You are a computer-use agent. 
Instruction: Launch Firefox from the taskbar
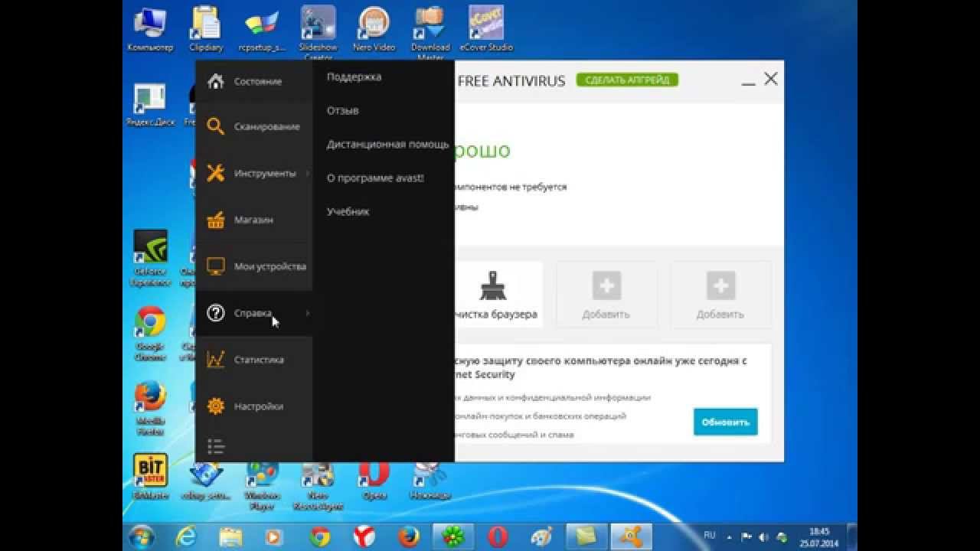pos(408,537)
